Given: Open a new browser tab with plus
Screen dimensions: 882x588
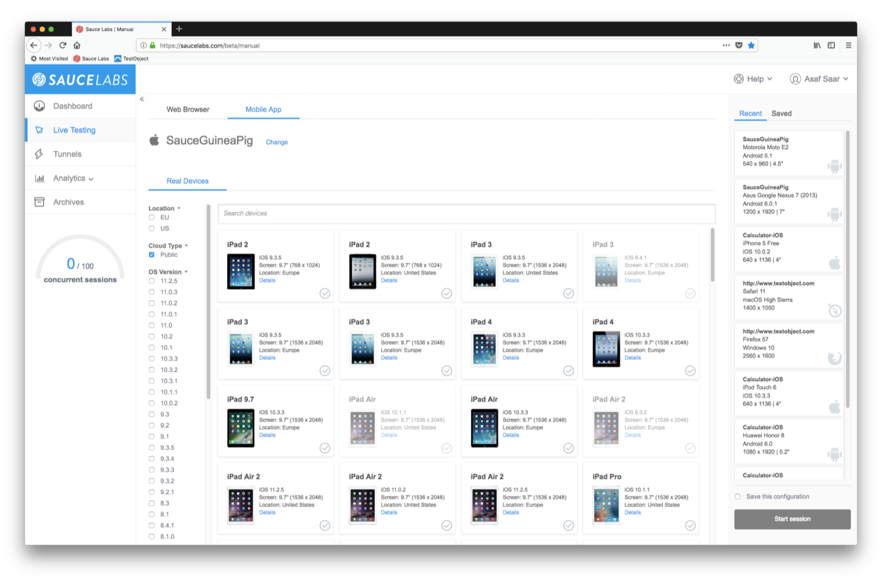Looking at the screenshot, I should [179, 29].
